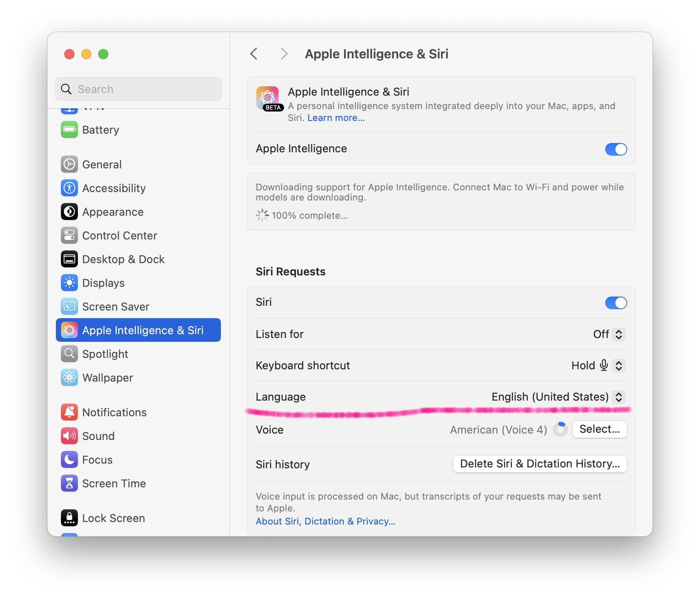Click the search magnifying glass icon
This screenshot has width=700, height=599.
pyautogui.click(x=66, y=89)
